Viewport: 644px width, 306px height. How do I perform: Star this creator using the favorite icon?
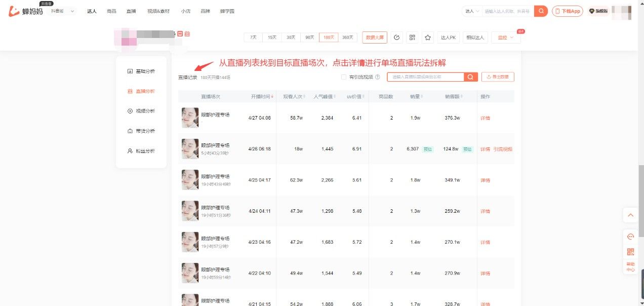click(427, 37)
